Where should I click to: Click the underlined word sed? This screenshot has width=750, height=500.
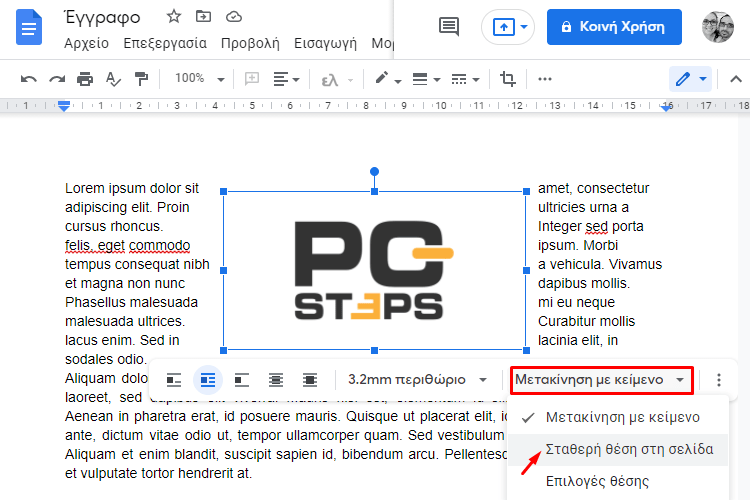597,226
